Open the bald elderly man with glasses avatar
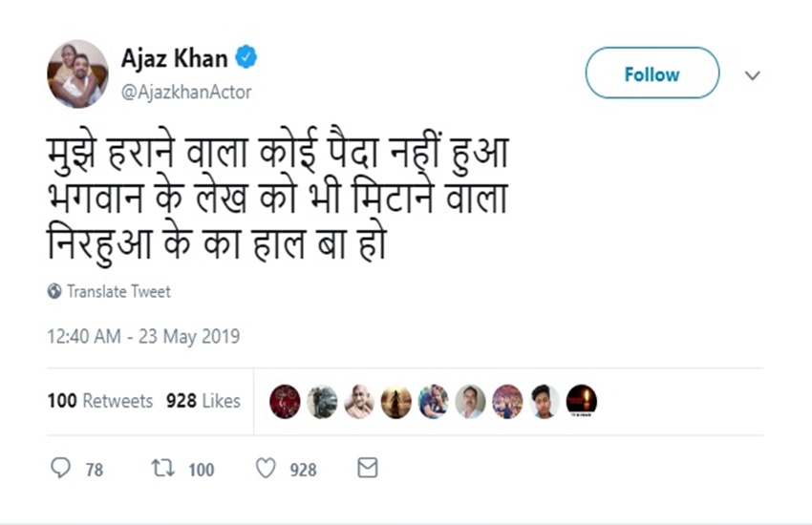The image size is (812, 525). (x=359, y=401)
